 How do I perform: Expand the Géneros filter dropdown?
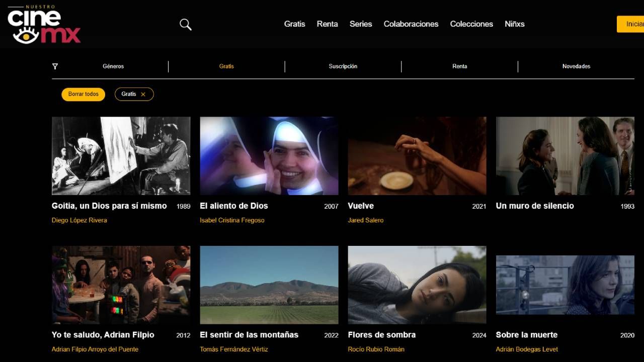pos(113,66)
